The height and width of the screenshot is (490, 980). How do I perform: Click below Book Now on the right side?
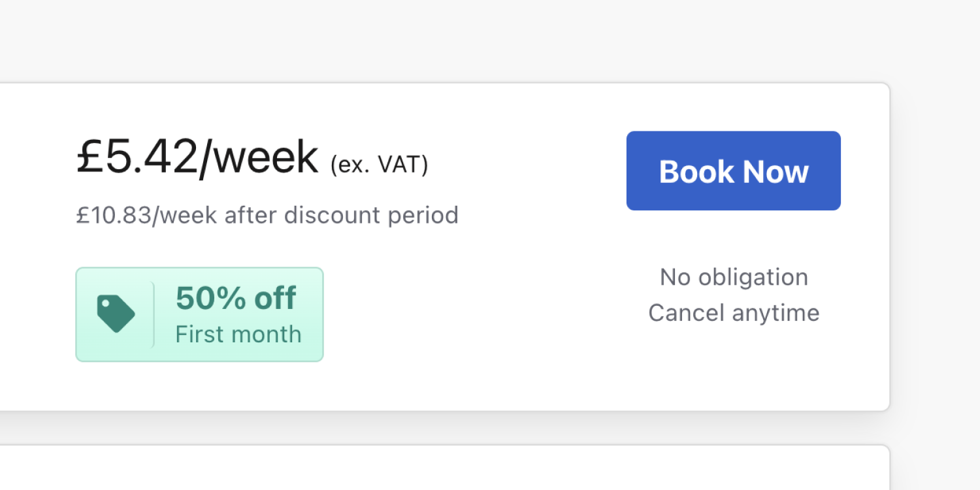733,235
